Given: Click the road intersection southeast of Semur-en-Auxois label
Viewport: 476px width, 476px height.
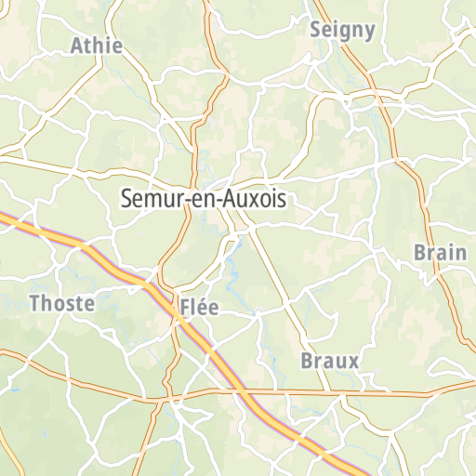Looking at the screenshot, I should point(252,228).
